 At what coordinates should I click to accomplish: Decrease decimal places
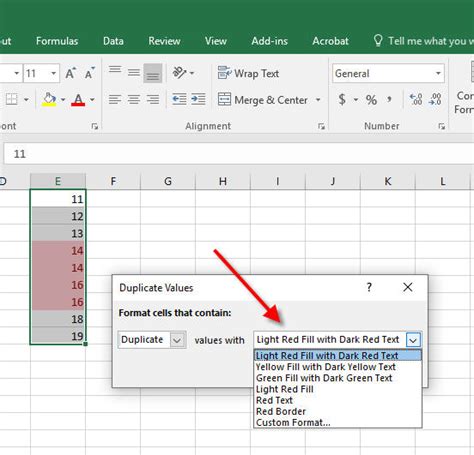[435, 99]
